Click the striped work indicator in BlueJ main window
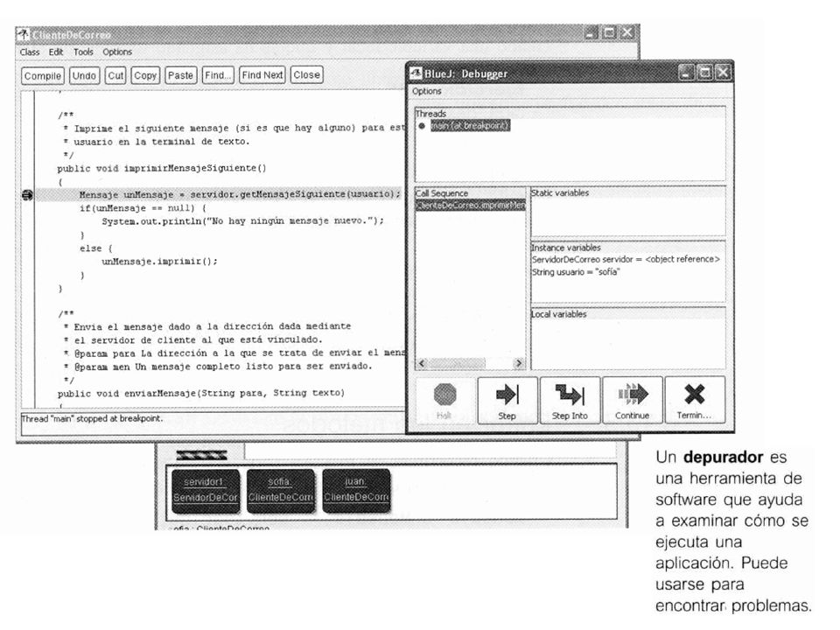This screenshot has height=630, width=840. [x=202, y=455]
